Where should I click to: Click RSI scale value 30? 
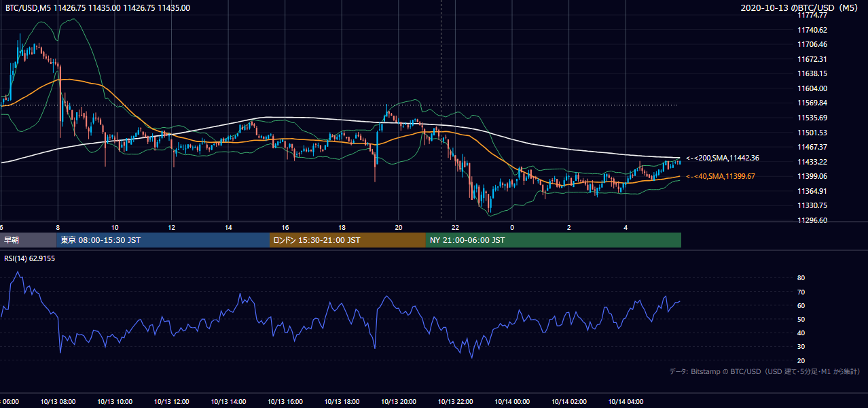point(801,347)
